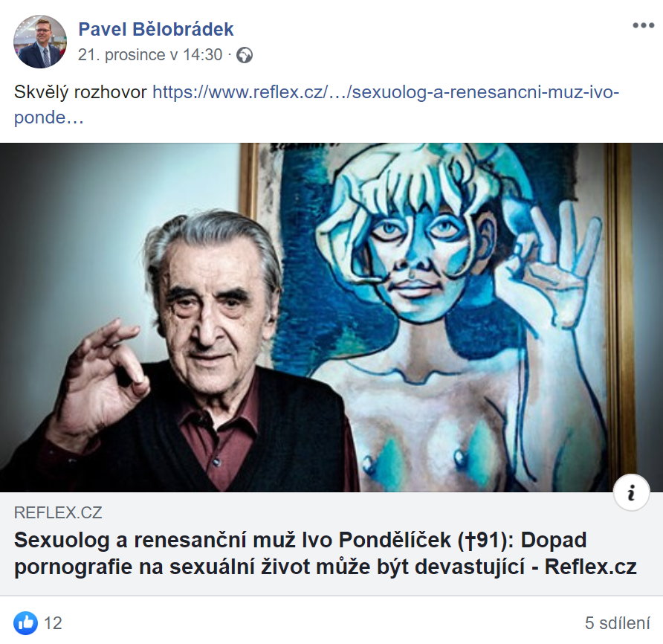Click the 'Skvělý rozhovor' post text
This screenshot has height=644, width=663.
coord(80,92)
